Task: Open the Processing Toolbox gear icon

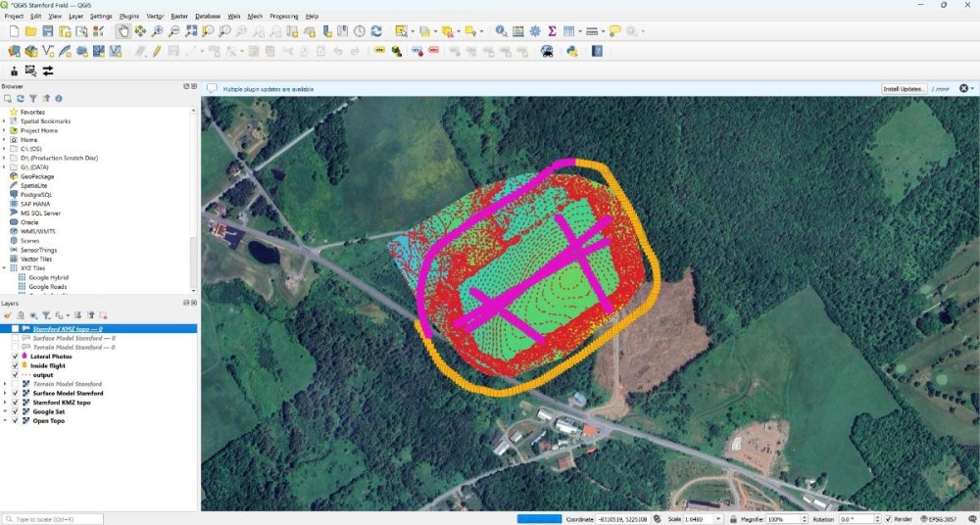Action: point(535,31)
